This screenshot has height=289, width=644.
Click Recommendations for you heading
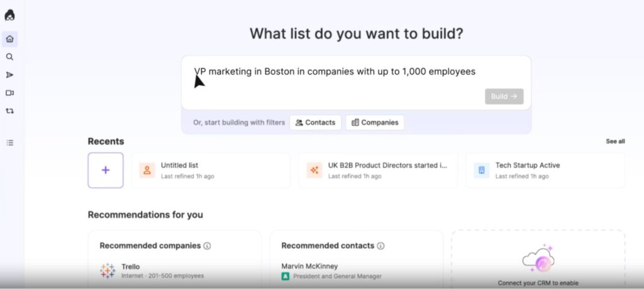coord(145,215)
